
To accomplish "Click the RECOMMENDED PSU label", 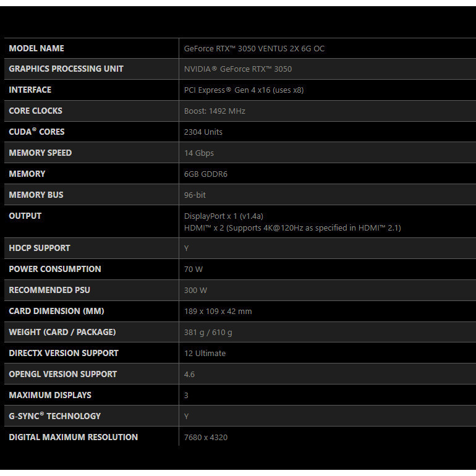I will [49, 290].
